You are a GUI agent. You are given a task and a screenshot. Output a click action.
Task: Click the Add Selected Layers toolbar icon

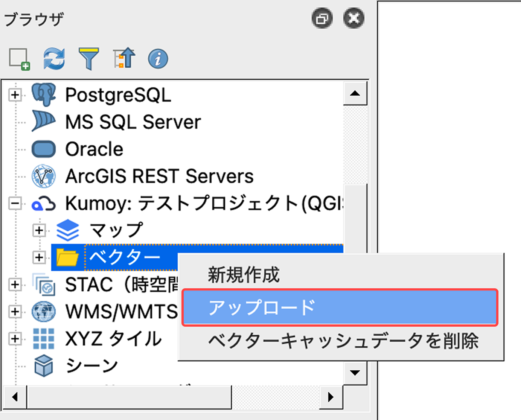tap(19, 59)
